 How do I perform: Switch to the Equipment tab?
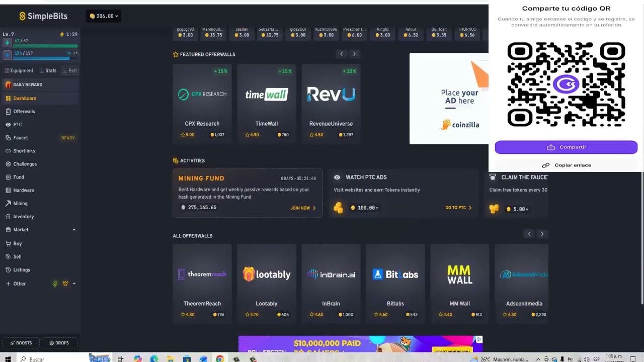pos(19,70)
